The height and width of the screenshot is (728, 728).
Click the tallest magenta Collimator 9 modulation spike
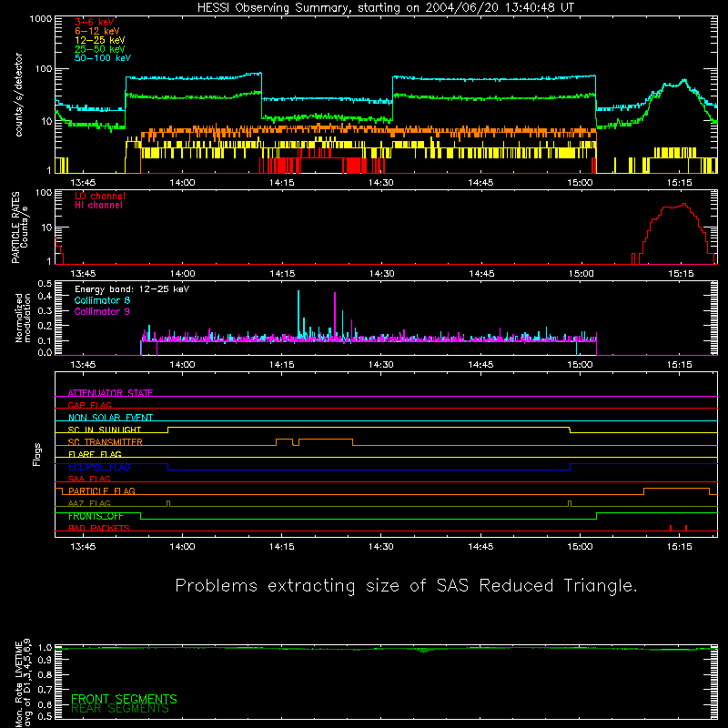[335, 315]
